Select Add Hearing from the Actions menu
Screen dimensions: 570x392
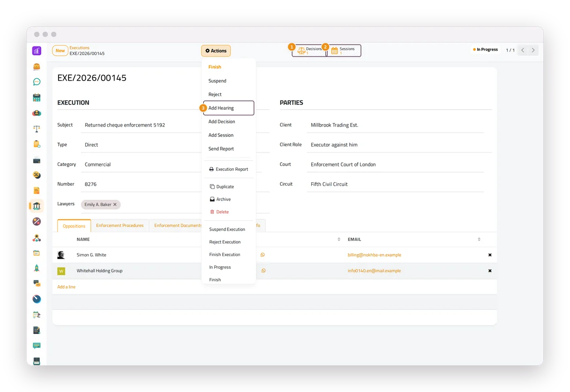pyautogui.click(x=229, y=108)
